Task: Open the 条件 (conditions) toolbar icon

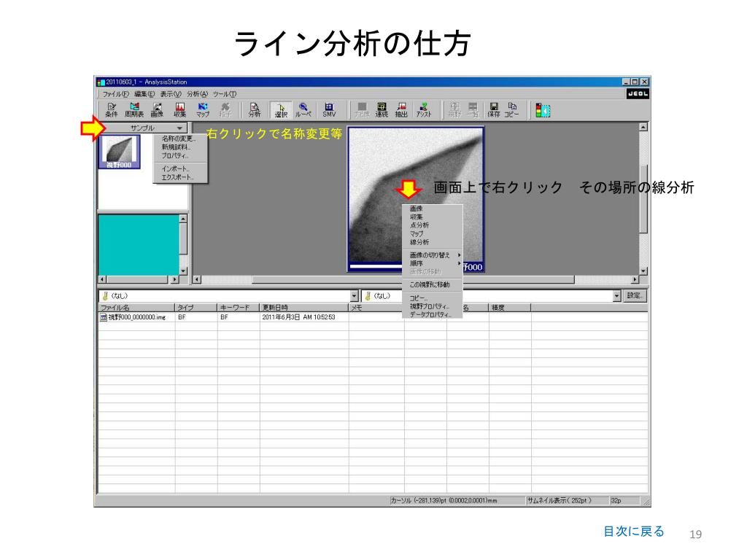Action: tap(112, 110)
